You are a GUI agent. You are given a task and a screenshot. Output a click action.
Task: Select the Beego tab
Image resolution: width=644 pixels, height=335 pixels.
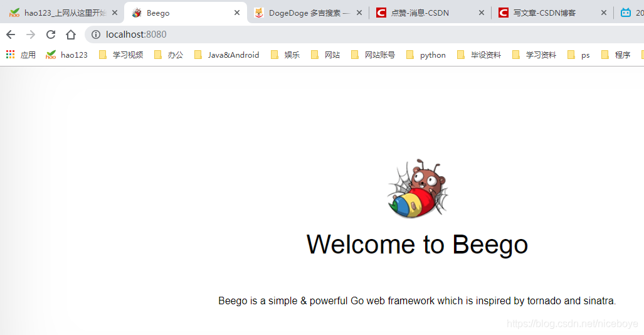[185, 13]
